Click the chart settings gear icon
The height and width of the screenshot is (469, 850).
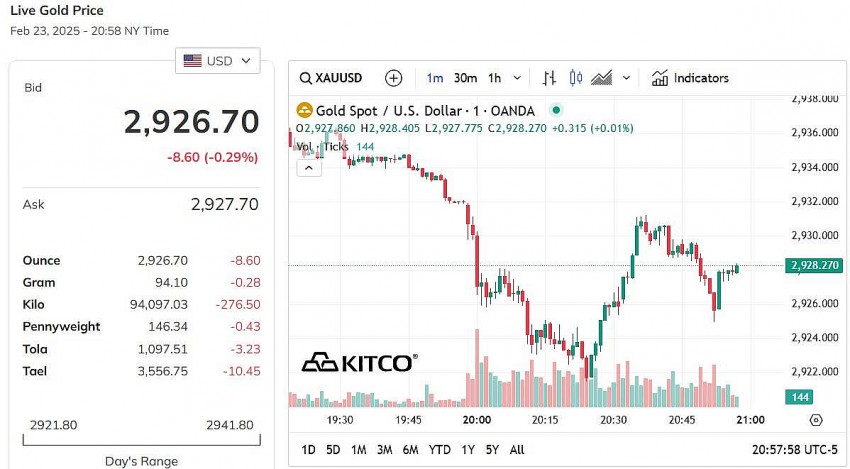816,420
